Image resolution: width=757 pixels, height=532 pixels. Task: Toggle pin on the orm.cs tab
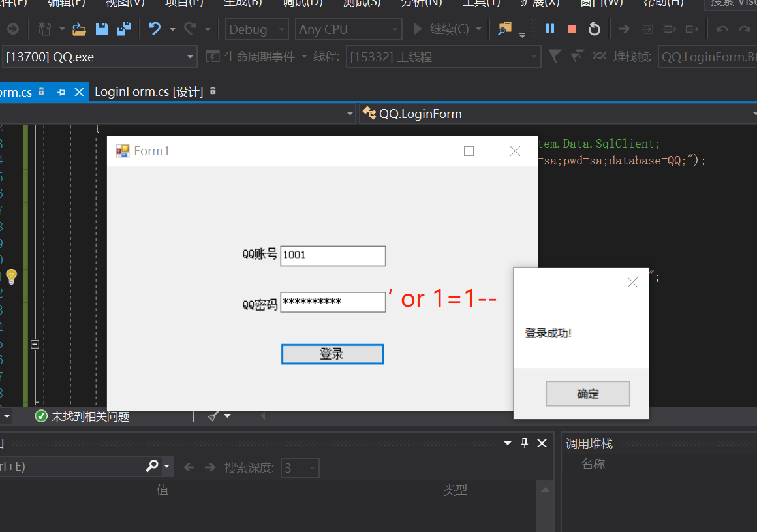tap(61, 92)
